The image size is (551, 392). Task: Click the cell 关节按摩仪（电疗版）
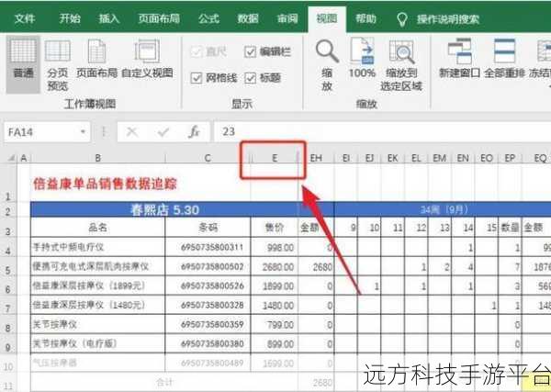[97, 343]
